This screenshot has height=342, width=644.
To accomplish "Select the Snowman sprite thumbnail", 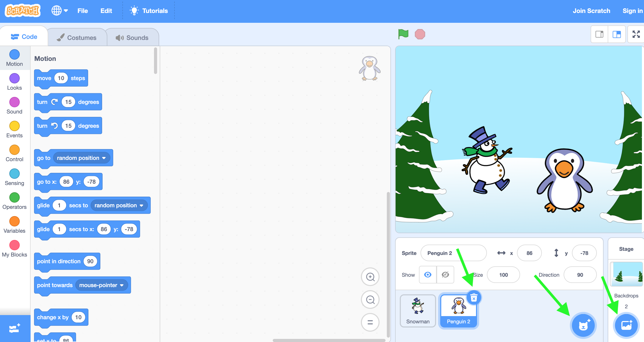I will click(418, 311).
